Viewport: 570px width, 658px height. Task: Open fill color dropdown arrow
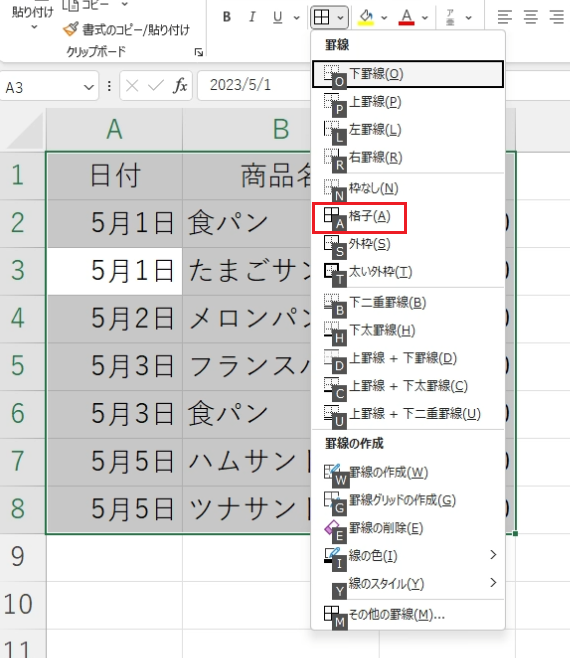[384, 18]
